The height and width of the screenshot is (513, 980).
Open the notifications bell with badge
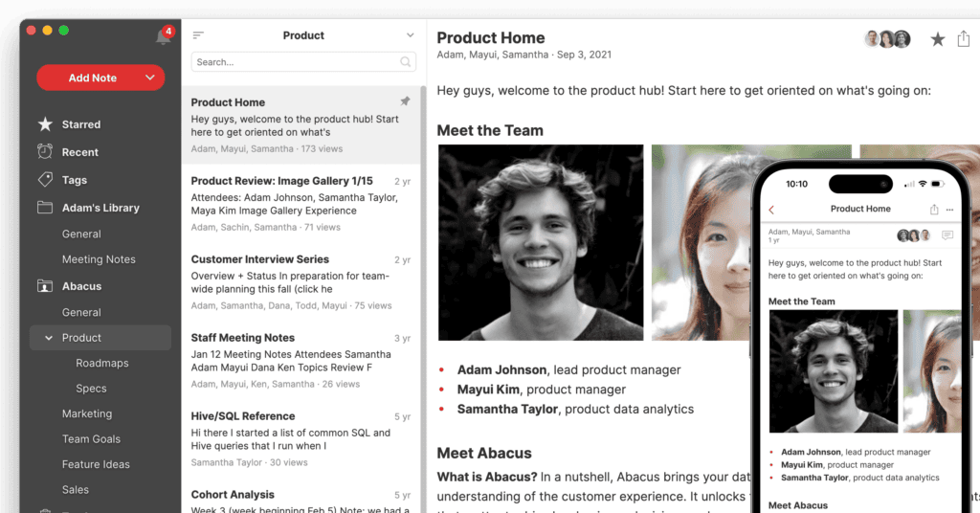tap(164, 35)
